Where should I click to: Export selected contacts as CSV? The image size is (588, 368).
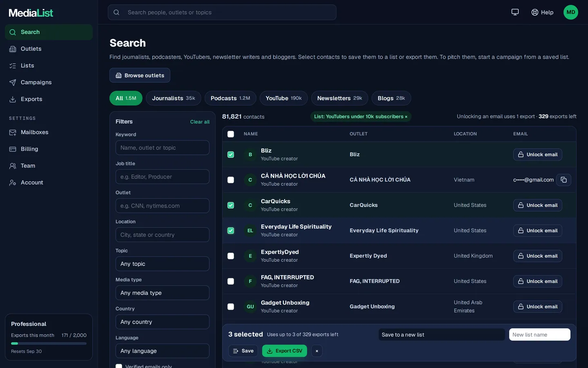[285, 351]
